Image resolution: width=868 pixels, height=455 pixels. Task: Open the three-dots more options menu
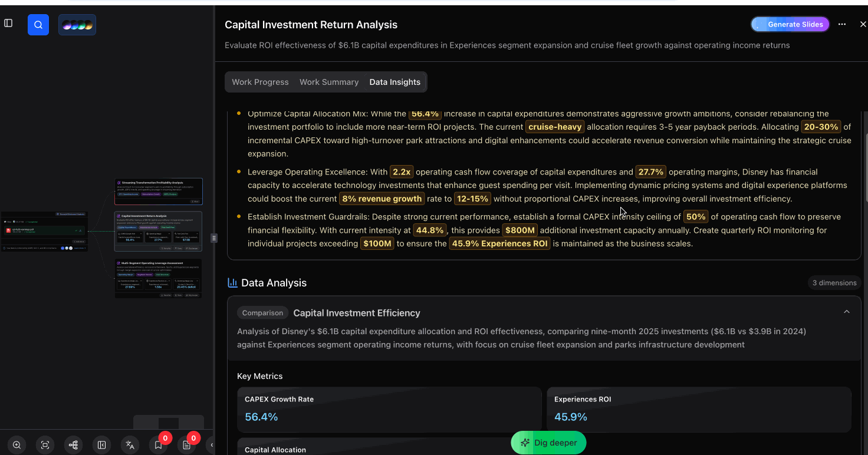click(842, 24)
